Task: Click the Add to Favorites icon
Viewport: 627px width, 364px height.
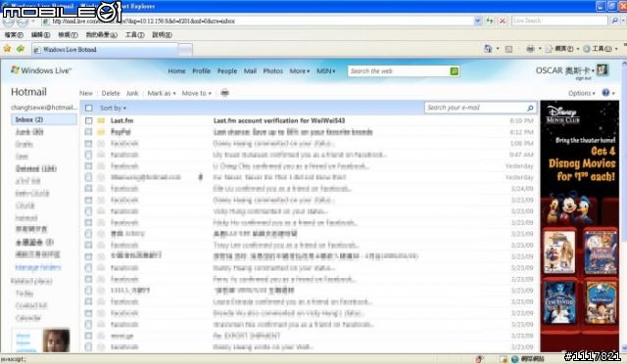Action: [21, 49]
